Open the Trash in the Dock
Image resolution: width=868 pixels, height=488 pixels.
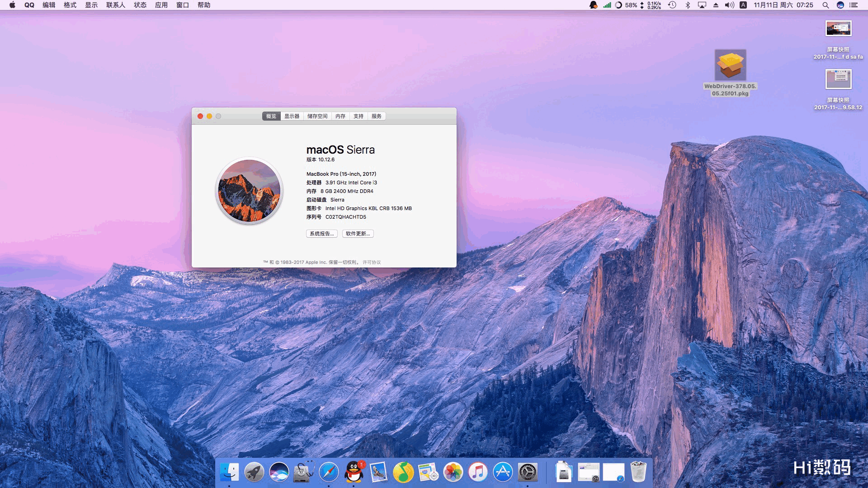click(638, 472)
